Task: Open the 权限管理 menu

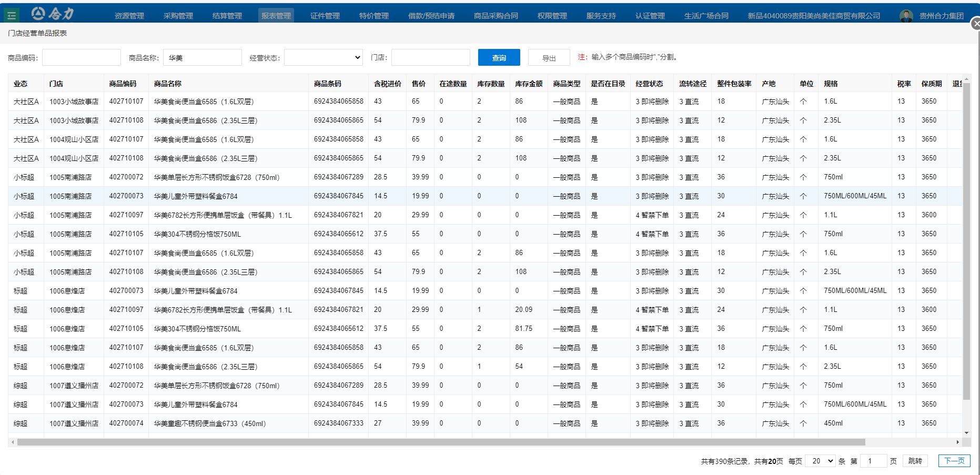Action: (552, 16)
